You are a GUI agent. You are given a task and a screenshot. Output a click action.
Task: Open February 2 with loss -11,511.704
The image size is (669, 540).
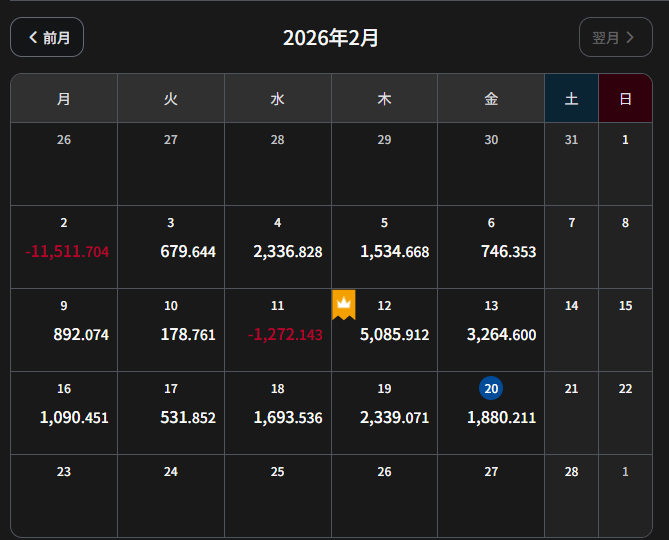(x=64, y=247)
